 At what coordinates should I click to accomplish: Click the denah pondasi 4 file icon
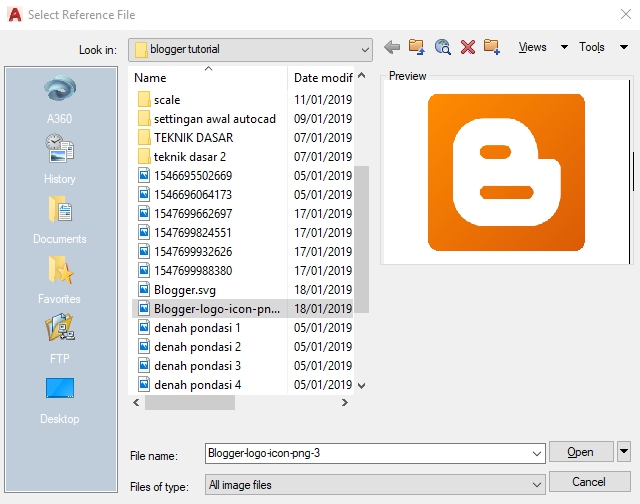[144, 384]
